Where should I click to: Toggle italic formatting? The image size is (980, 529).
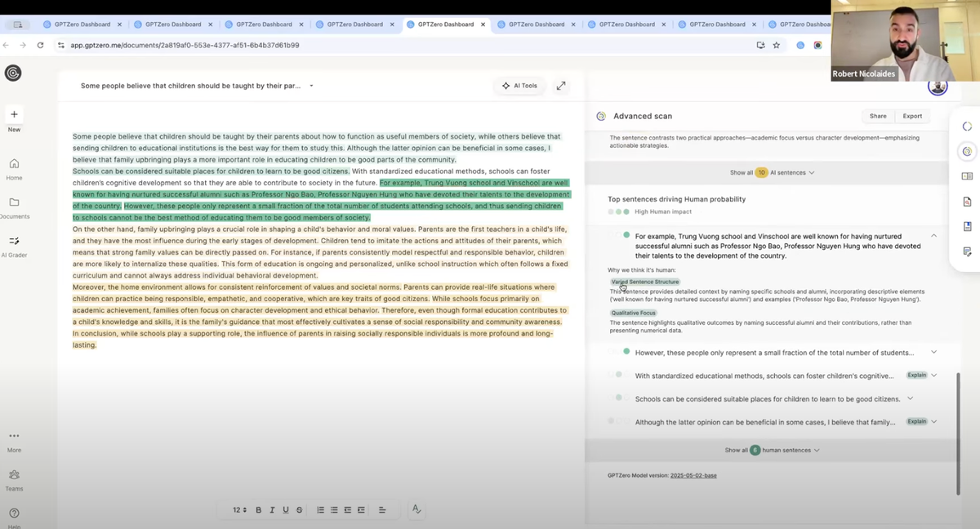point(272,510)
